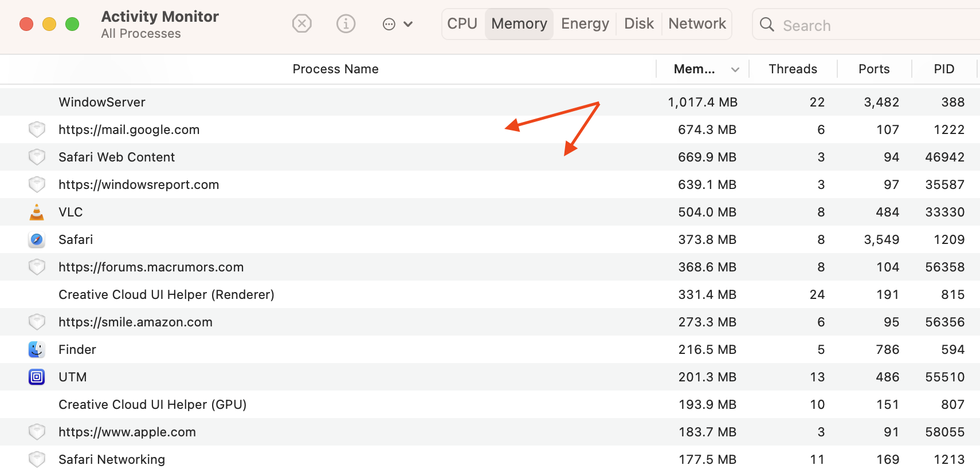
Task: Select the WindowServer process row
Action: pyautogui.click(x=344, y=102)
